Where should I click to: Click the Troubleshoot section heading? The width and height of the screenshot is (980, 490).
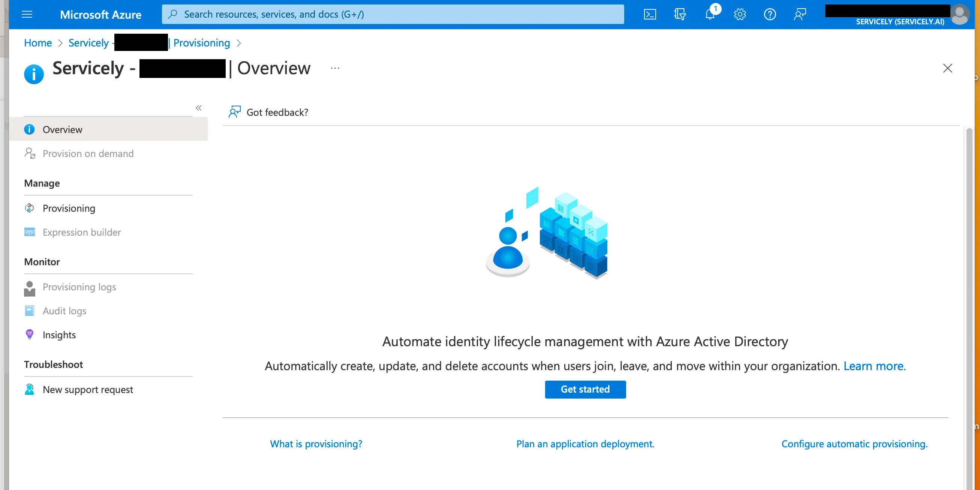[53, 364]
